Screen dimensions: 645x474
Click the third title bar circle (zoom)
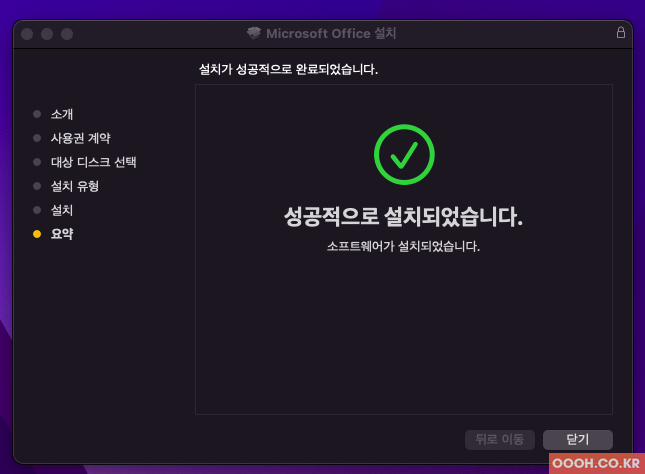(67, 34)
